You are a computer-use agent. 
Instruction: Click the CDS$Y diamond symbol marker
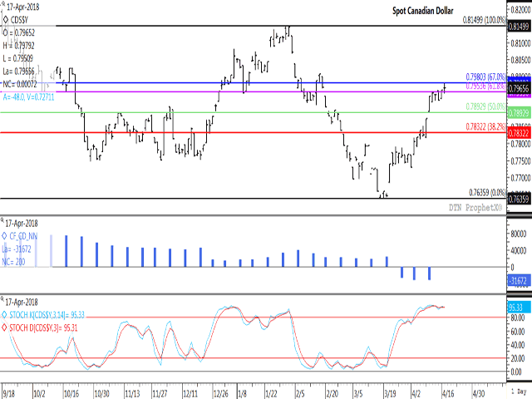tap(6, 20)
